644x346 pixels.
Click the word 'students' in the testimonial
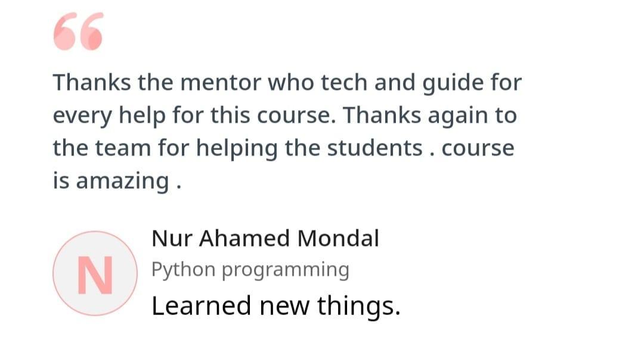(x=374, y=148)
